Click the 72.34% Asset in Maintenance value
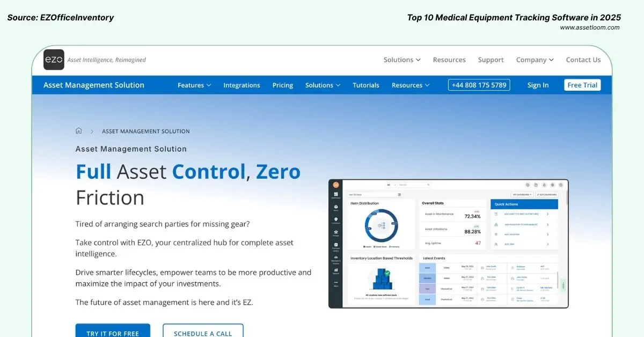Image resolution: width=644 pixels, height=337 pixels. 472,217
